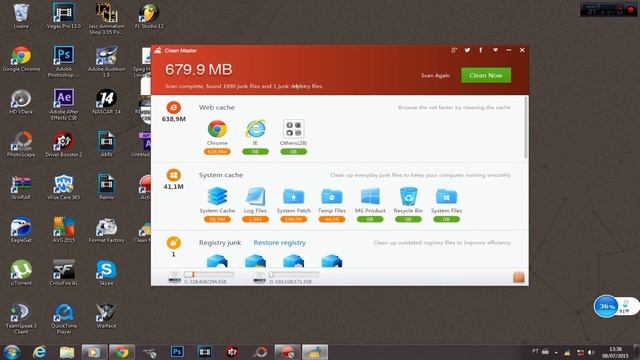
Task: Click the orange box icon in the bottom bar
Action: click(519, 277)
